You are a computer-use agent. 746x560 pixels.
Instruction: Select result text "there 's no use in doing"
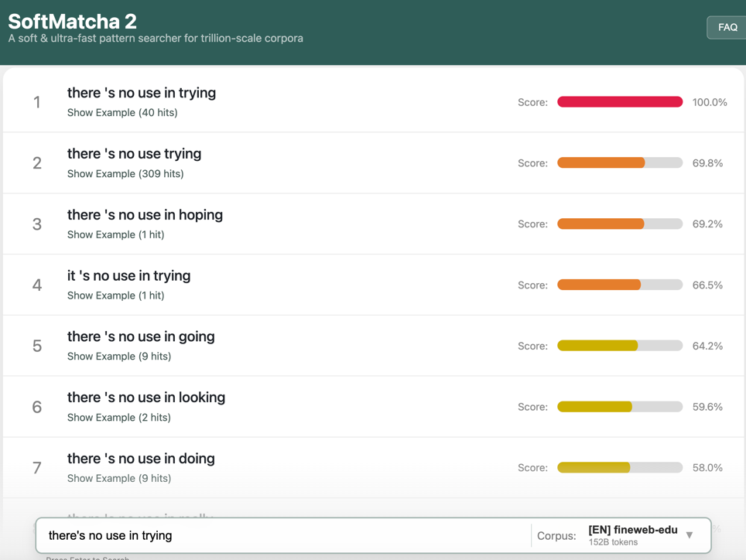tap(141, 458)
